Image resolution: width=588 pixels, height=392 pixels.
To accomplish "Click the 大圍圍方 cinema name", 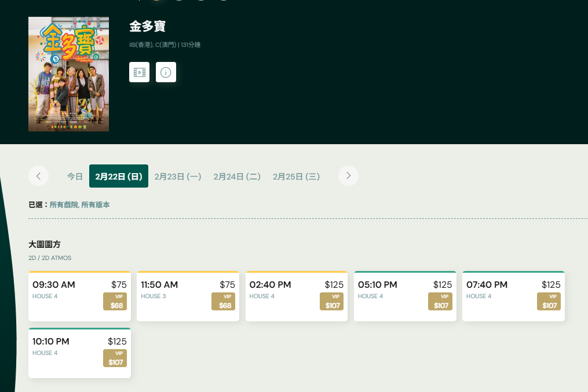I will coord(45,244).
